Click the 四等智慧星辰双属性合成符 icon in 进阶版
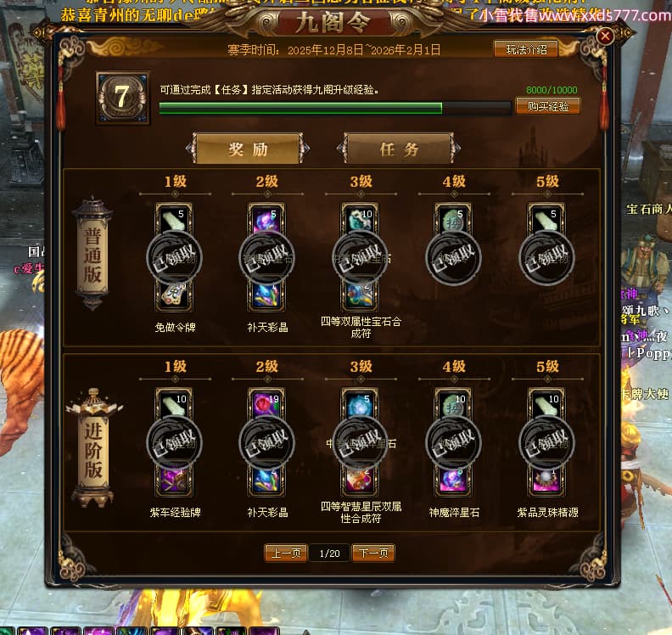 (360, 480)
